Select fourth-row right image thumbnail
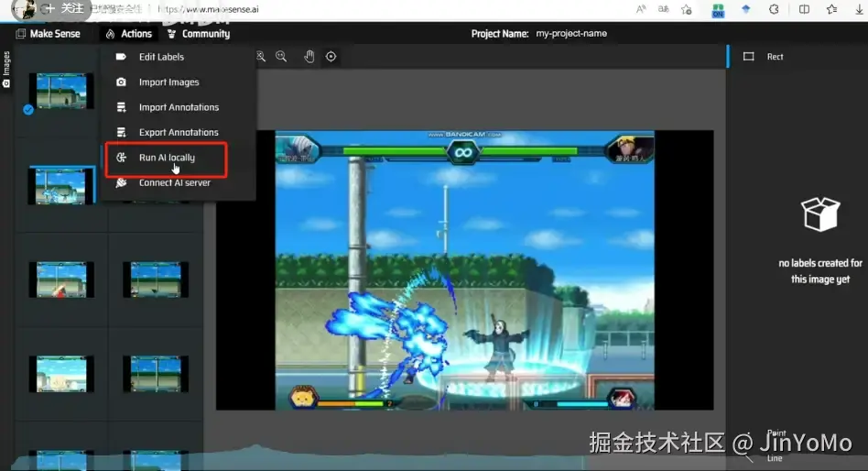 pyautogui.click(x=156, y=374)
